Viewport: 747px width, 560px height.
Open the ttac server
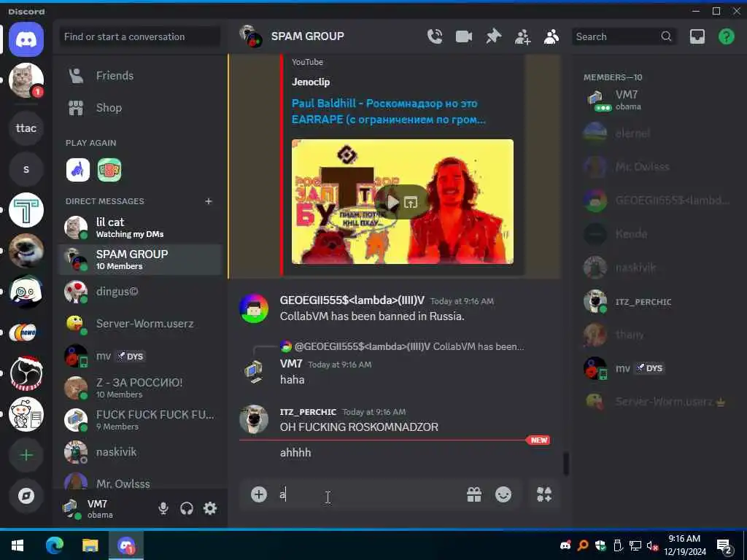26,128
